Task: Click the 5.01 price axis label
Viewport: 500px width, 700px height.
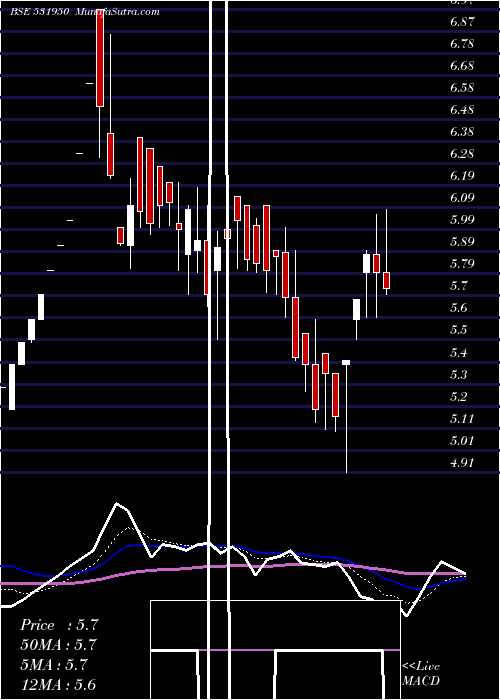Action: click(x=462, y=441)
